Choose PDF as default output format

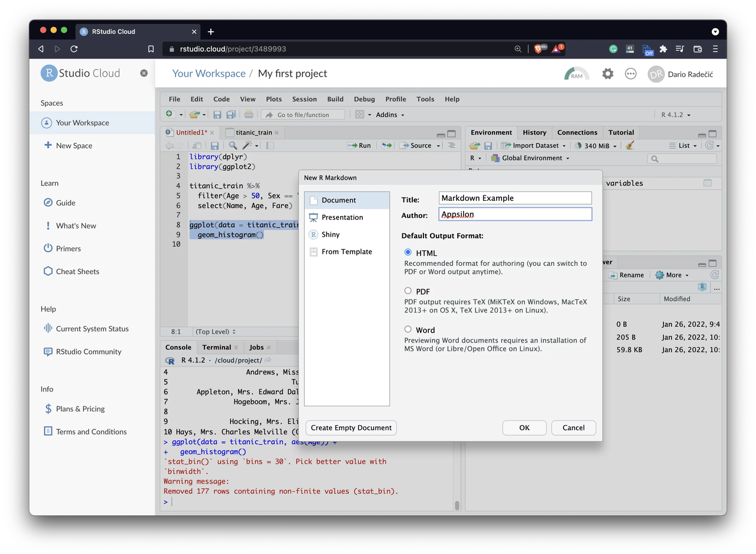(x=408, y=291)
